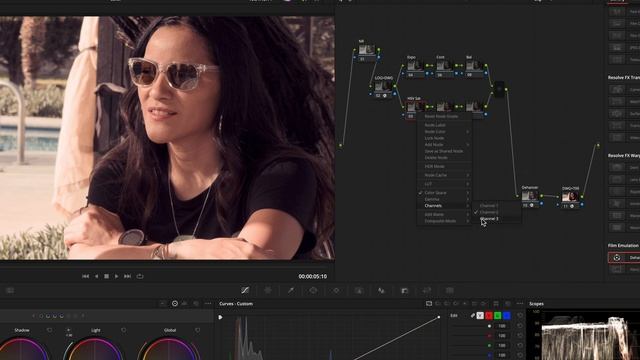Reset the Light wheel
The width and height of the screenshot is (640, 360).
point(124,330)
